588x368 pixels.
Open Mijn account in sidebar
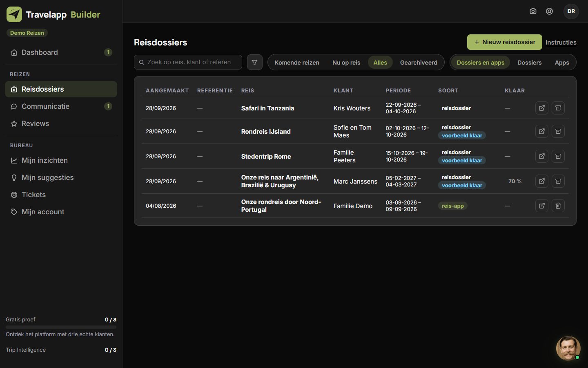[x=61, y=212]
